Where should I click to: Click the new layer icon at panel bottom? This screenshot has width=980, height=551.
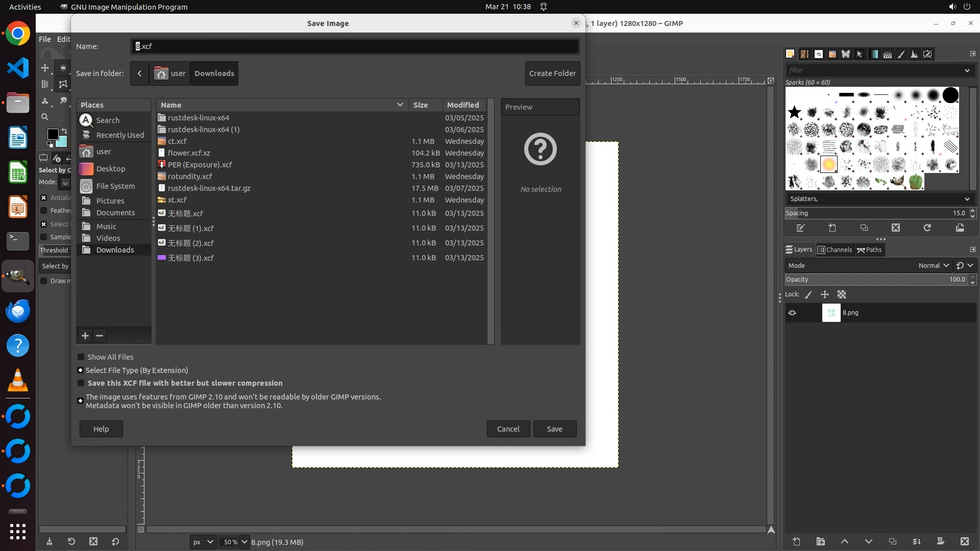[796, 541]
